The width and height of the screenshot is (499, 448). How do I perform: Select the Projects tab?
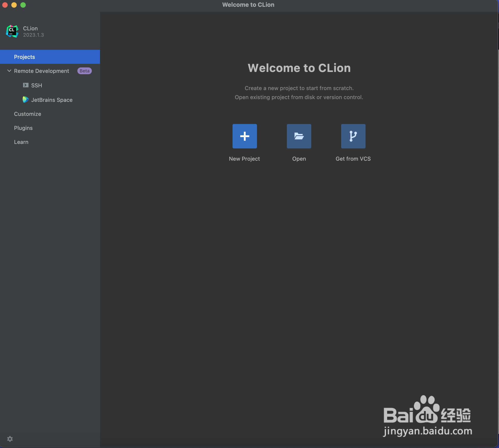(50, 57)
